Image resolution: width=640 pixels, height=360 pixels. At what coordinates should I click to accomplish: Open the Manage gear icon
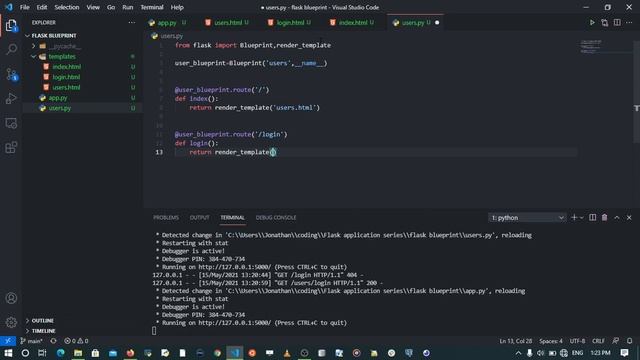pyautogui.click(x=11, y=322)
